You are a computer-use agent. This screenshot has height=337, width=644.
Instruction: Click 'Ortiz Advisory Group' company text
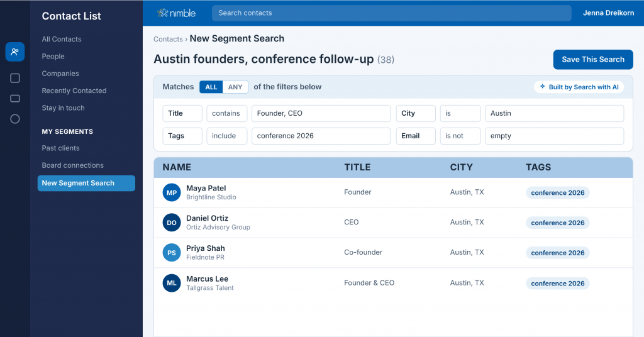[218, 227]
